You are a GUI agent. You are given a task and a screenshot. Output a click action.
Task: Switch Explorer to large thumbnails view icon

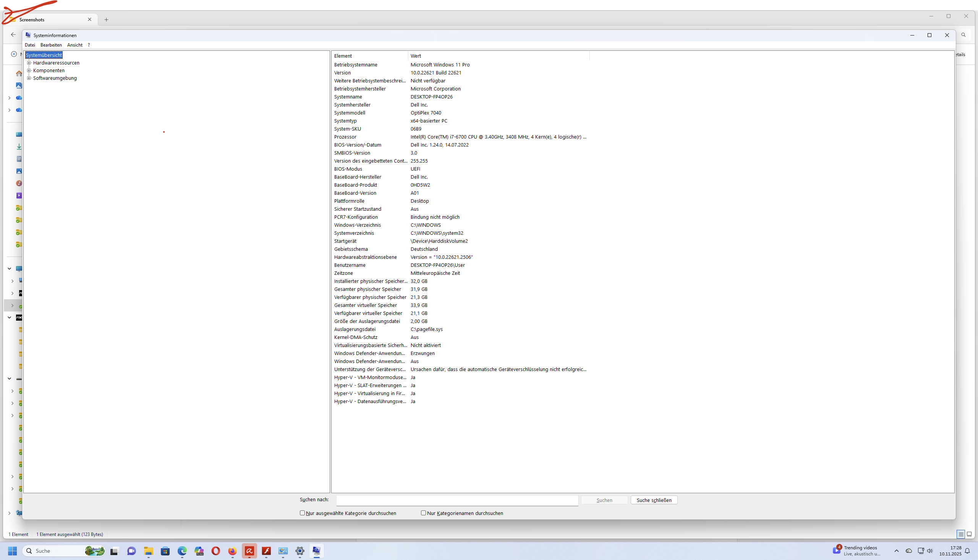click(x=969, y=534)
